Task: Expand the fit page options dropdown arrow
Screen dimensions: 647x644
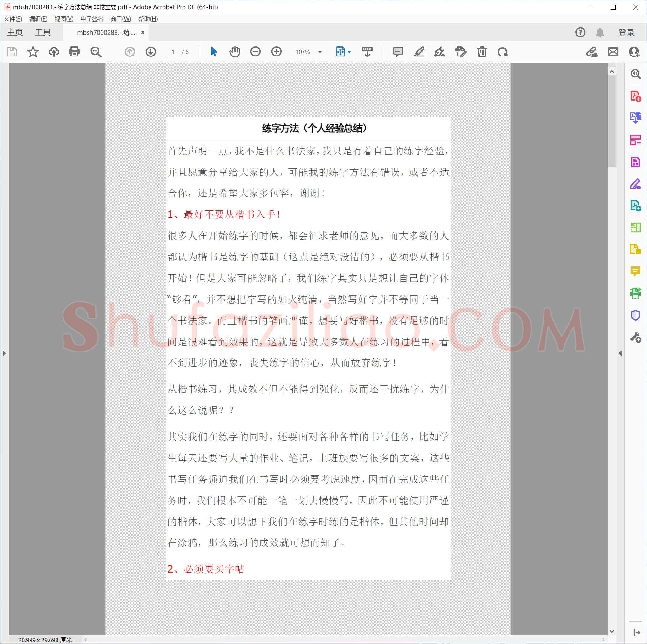Action: click(x=349, y=52)
